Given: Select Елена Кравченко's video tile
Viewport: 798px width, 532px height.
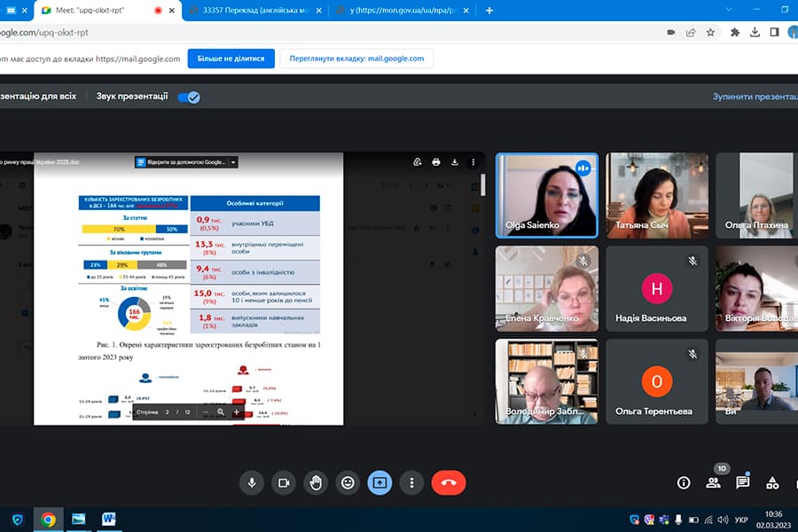Looking at the screenshot, I should click(547, 289).
